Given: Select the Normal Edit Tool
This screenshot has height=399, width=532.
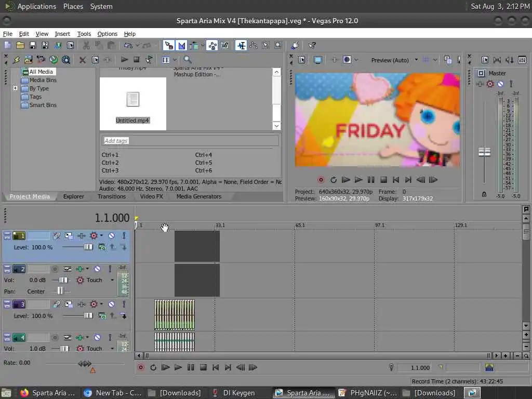Looking at the screenshot, I should pos(241,45).
